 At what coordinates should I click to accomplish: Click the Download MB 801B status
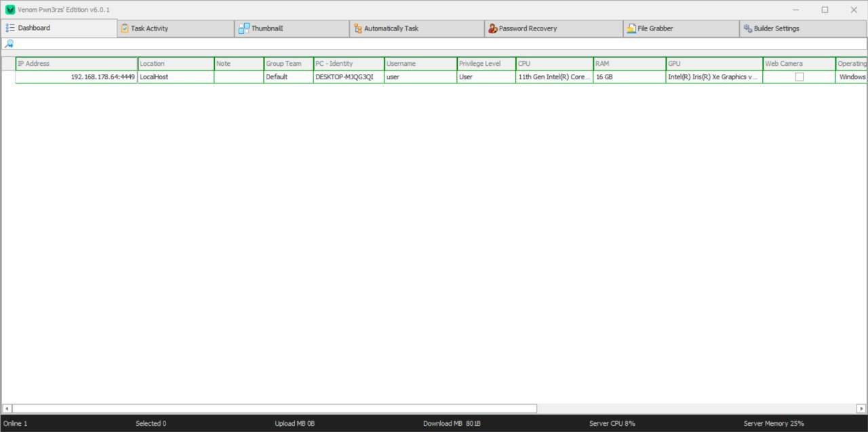pos(452,423)
